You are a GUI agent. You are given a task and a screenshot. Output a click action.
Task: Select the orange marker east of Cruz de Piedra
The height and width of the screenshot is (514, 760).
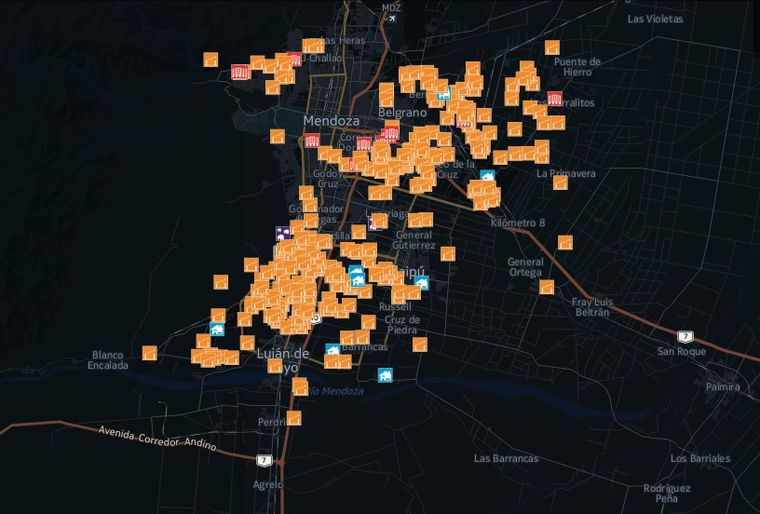(420, 344)
